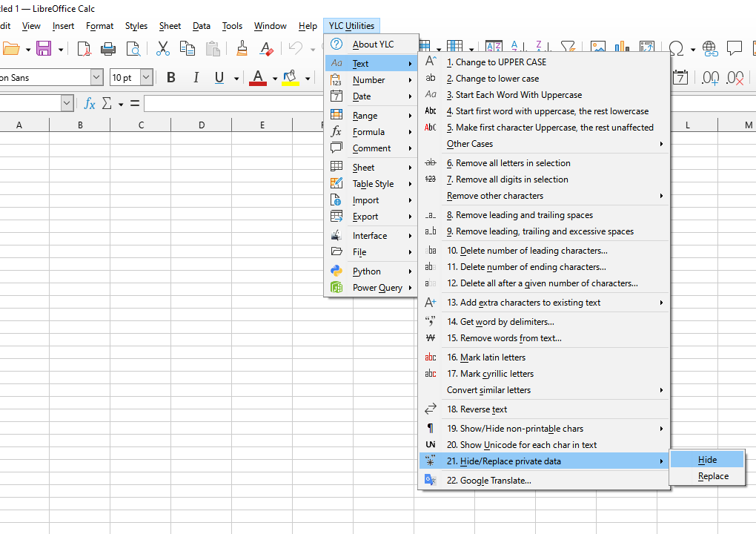756x534 pixels.
Task: Select Hide in the private data submenu
Action: [x=707, y=460]
